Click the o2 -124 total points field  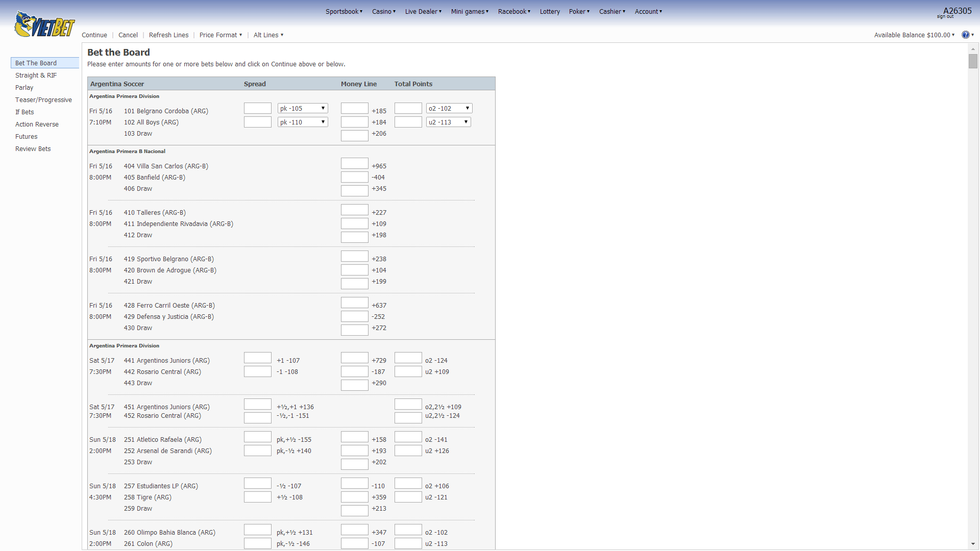408,358
